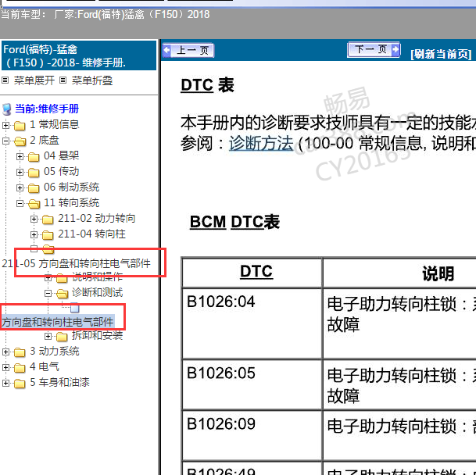Collapse the 2 底盘 node
The image size is (476, 475).
[5, 141]
